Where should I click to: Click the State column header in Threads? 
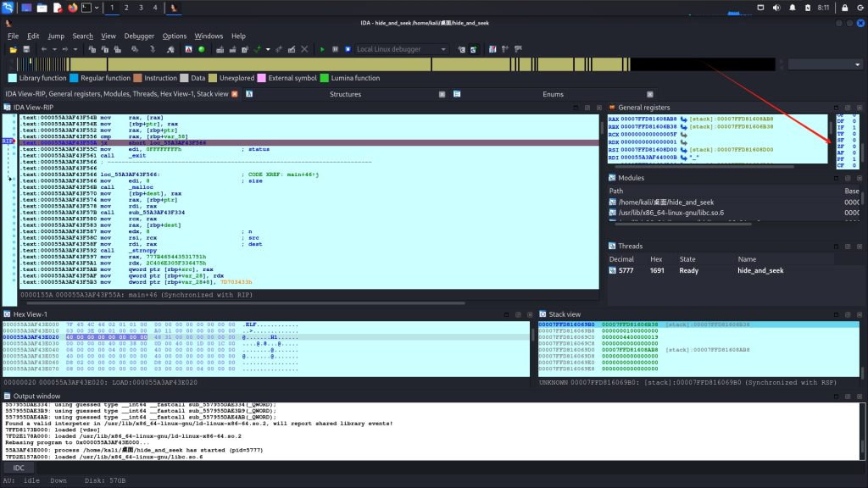click(687, 259)
